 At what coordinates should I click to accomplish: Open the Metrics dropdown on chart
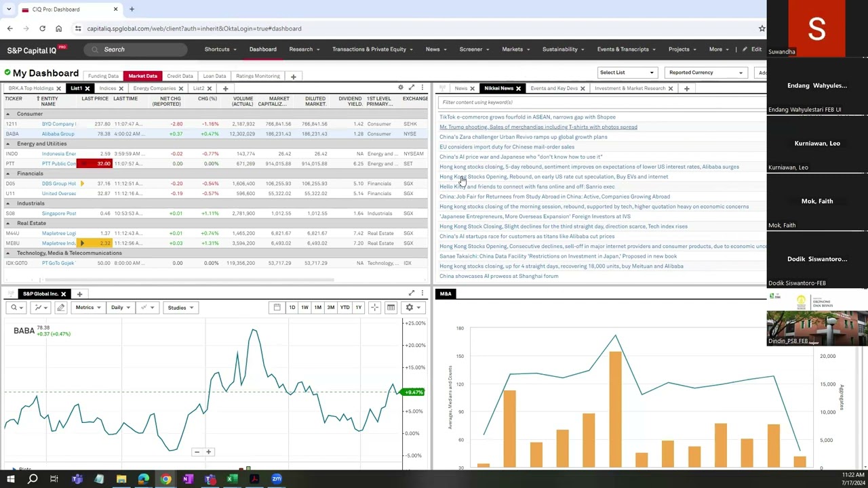(x=88, y=308)
